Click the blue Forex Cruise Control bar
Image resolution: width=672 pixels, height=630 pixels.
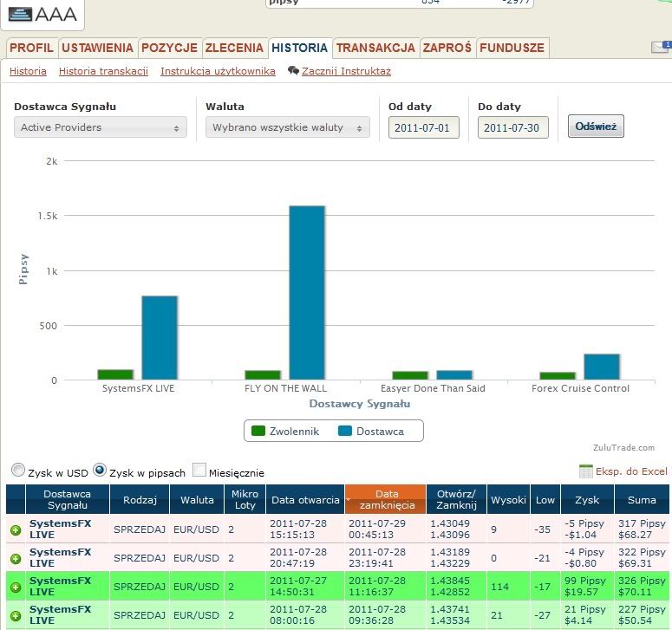tap(602, 367)
